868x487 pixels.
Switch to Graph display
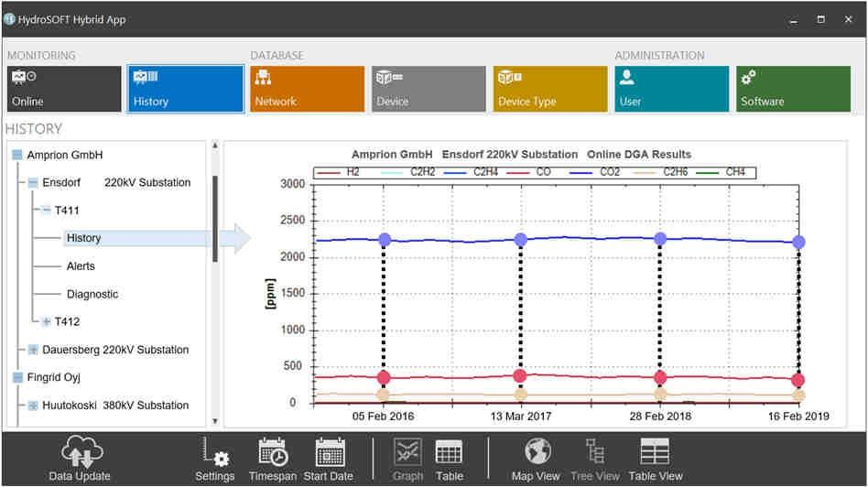[x=407, y=451]
